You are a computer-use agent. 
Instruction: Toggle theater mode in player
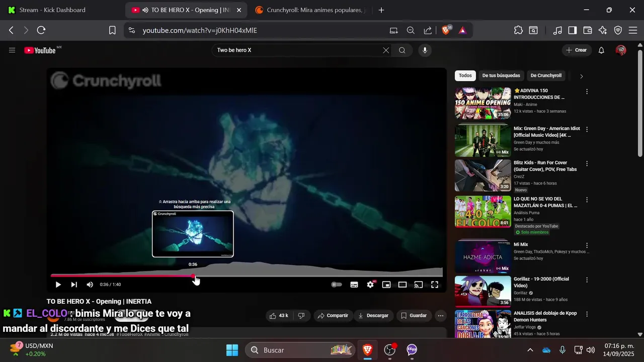coord(403,285)
